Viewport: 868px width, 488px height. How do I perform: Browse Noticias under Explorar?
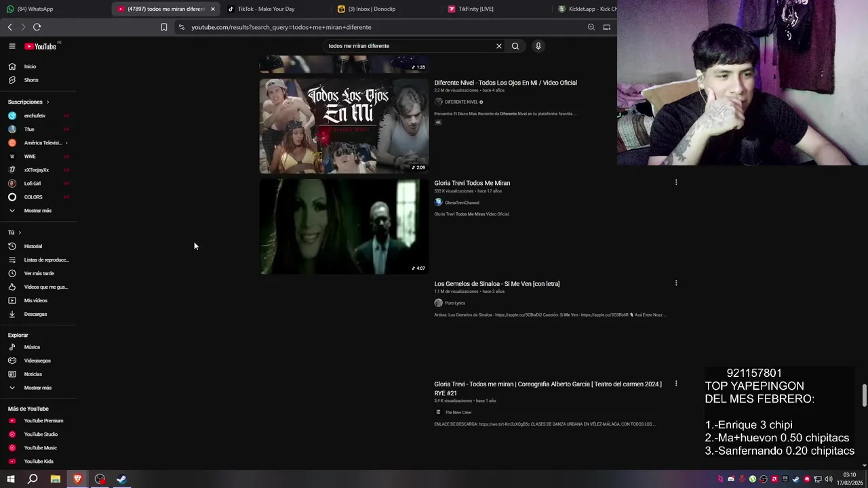point(38,374)
